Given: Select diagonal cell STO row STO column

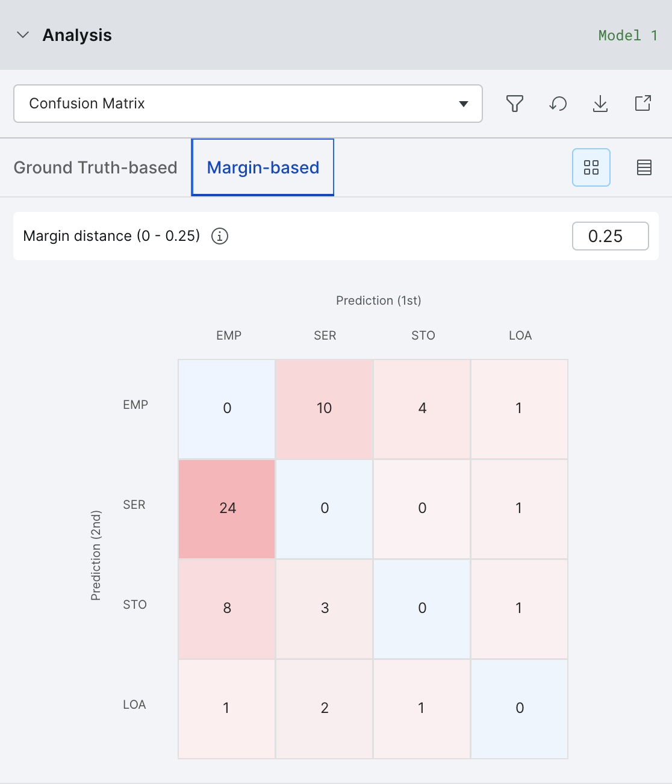Looking at the screenshot, I should pos(422,609).
